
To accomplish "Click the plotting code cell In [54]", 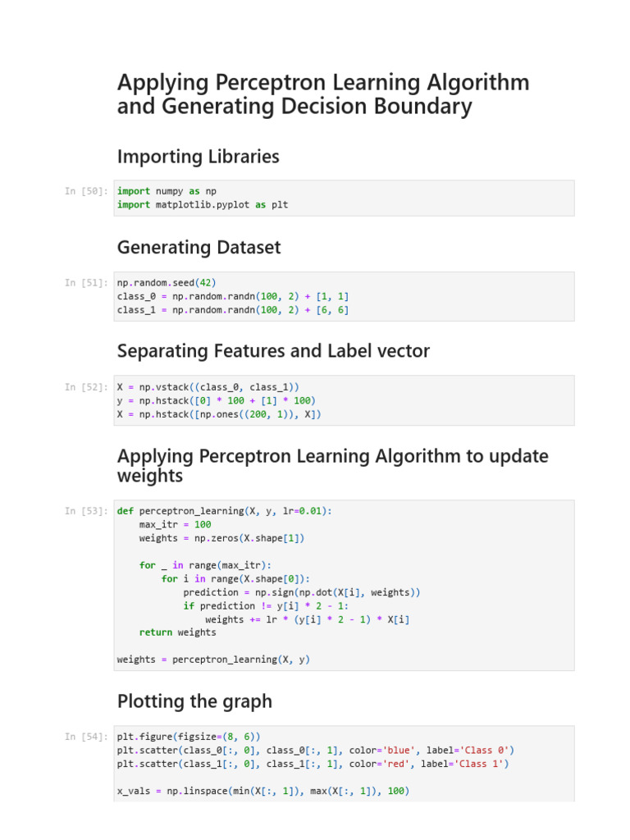I will point(344,764).
